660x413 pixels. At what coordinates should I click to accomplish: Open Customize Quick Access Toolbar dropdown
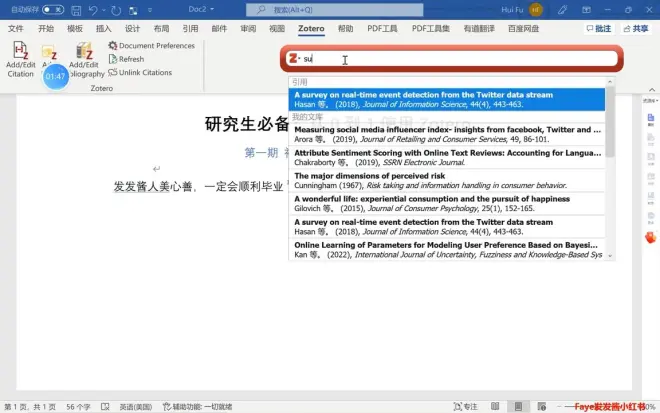pos(150,10)
